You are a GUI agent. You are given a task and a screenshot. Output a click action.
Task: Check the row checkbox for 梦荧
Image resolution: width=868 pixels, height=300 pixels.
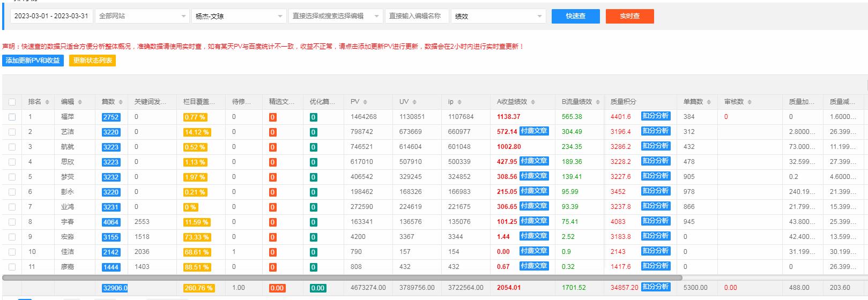[x=12, y=177]
